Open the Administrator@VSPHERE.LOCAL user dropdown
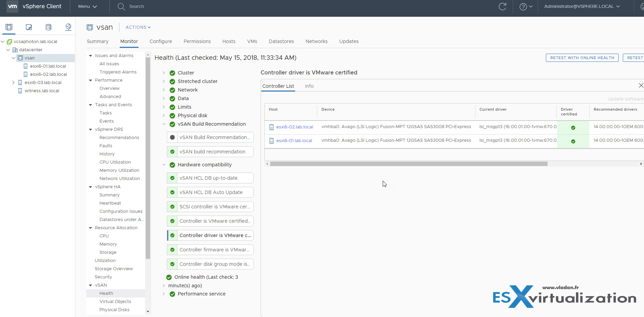 pos(582,6)
